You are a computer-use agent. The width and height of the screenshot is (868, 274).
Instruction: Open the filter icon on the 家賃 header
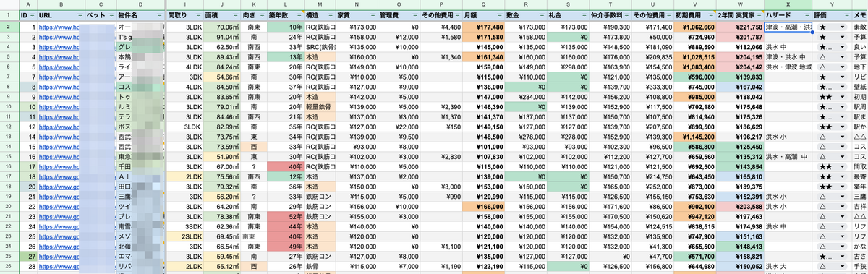point(373,15)
